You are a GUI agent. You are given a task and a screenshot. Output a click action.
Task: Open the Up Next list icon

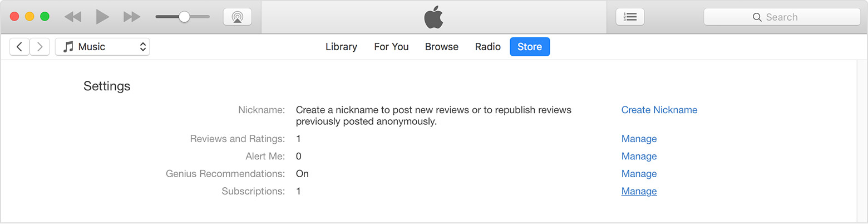coord(630,17)
